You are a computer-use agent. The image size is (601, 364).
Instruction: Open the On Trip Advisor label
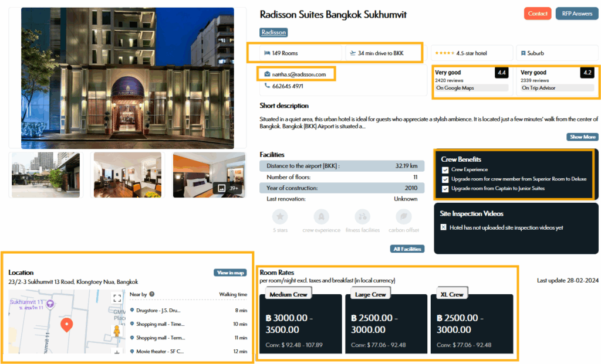557,88
